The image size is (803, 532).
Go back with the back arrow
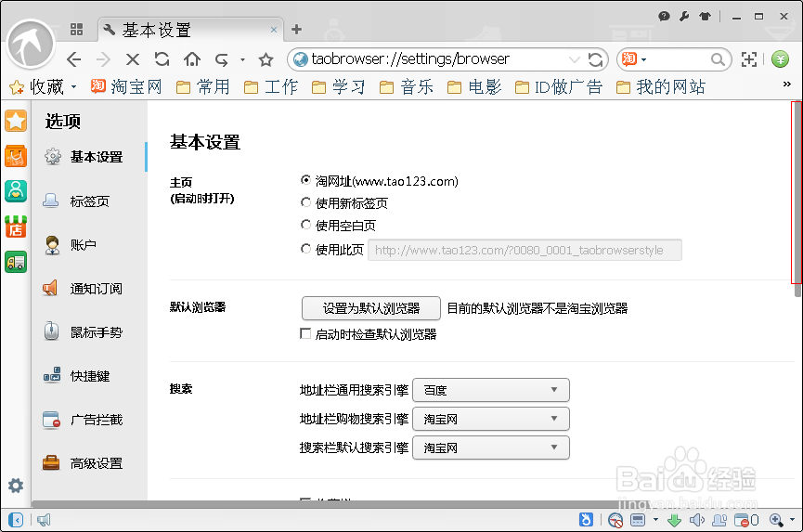73,59
